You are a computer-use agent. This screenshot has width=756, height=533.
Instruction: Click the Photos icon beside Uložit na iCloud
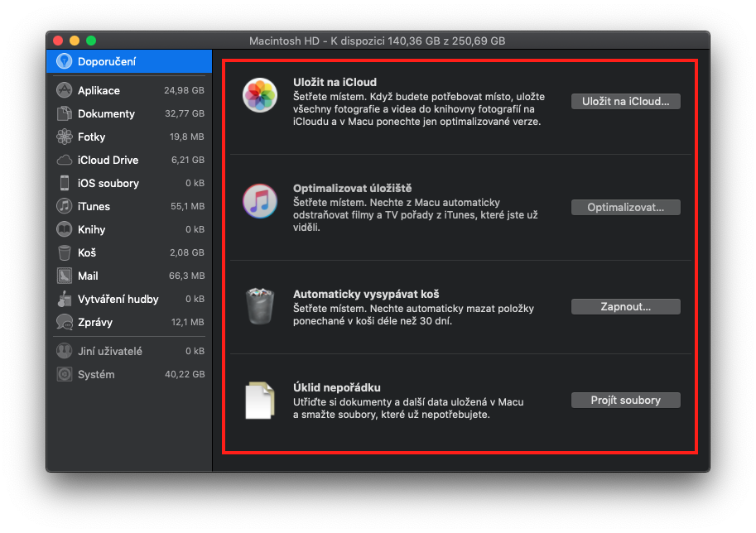pyautogui.click(x=260, y=95)
